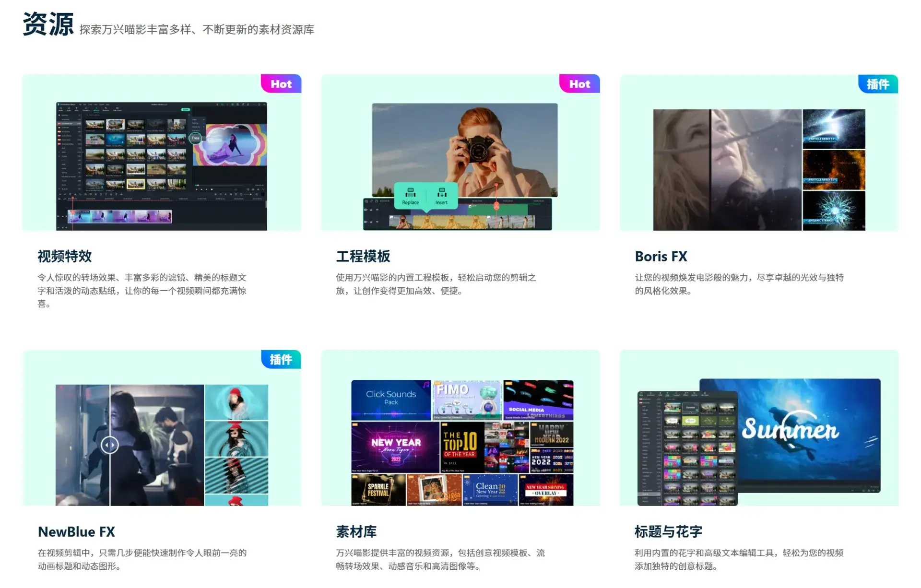921x588 pixels.
Task: Select the Titles icon in the Filmora toolbar
Action: [x=76, y=109]
